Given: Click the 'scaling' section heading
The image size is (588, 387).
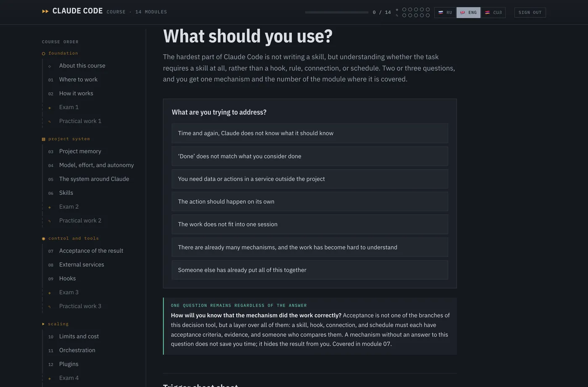Looking at the screenshot, I should tap(58, 324).
